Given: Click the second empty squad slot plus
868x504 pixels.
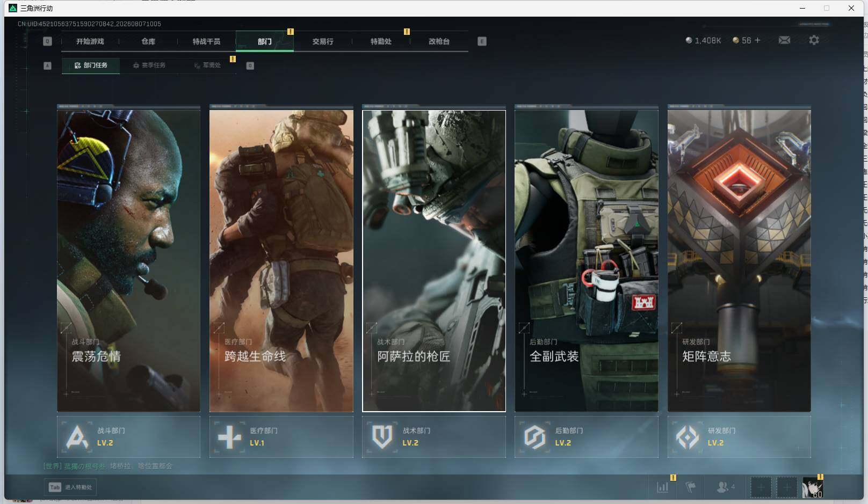Looking at the screenshot, I should (786, 487).
